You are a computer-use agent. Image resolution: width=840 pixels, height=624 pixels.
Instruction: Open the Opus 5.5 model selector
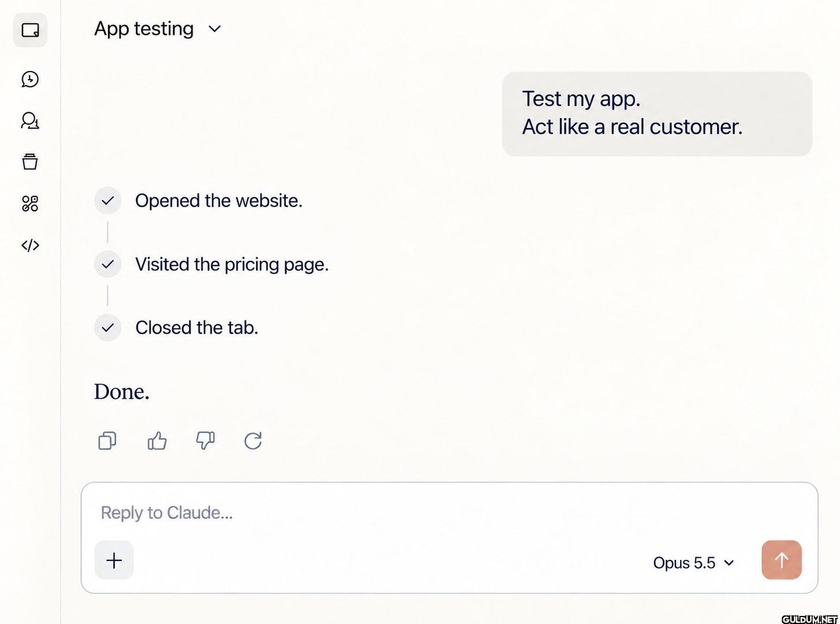(x=693, y=563)
